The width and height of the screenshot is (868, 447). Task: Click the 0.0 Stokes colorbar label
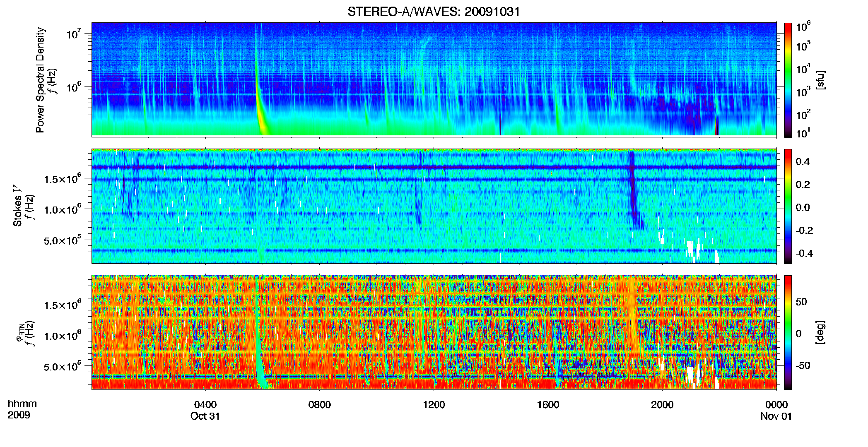[x=803, y=207]
